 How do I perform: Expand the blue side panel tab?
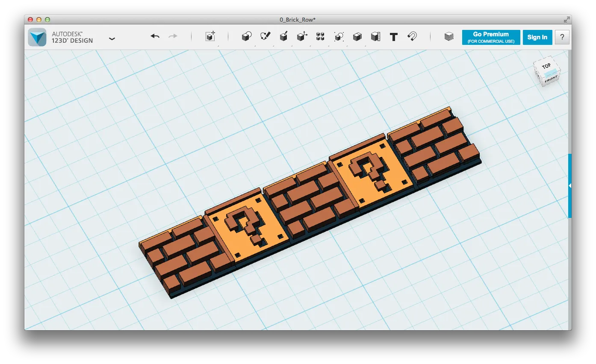pos(570,185)
